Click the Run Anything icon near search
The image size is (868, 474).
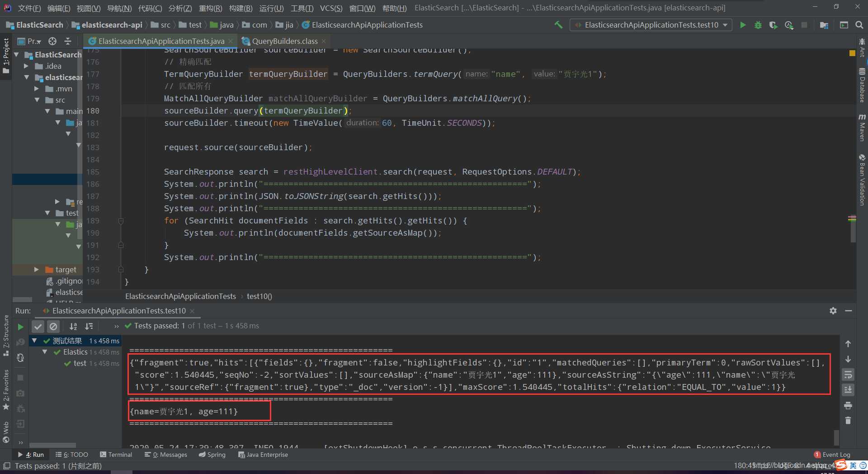[844, 25]
